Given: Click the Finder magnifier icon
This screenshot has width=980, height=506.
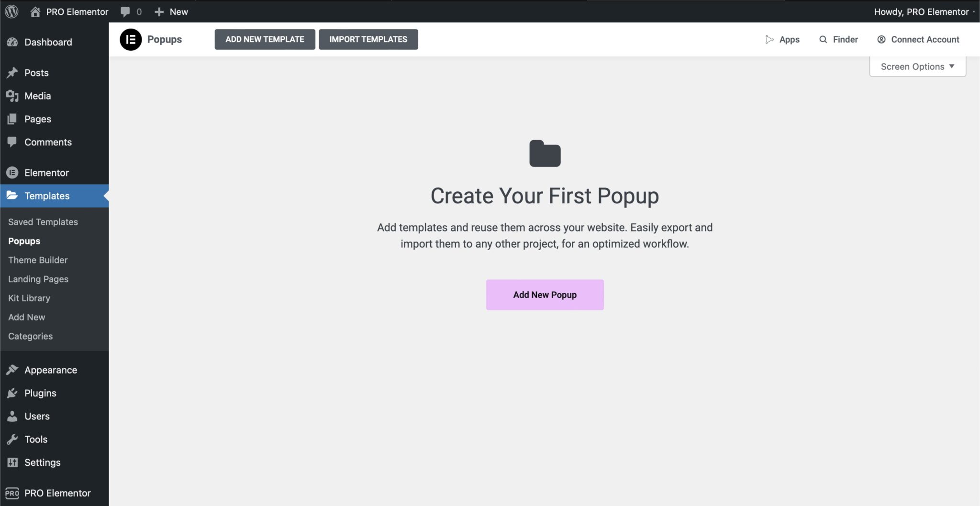Looking at the screenshot, I should 823,40.
